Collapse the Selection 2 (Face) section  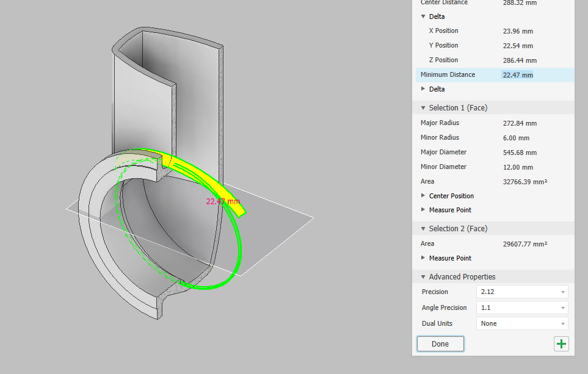pos(423,228)
